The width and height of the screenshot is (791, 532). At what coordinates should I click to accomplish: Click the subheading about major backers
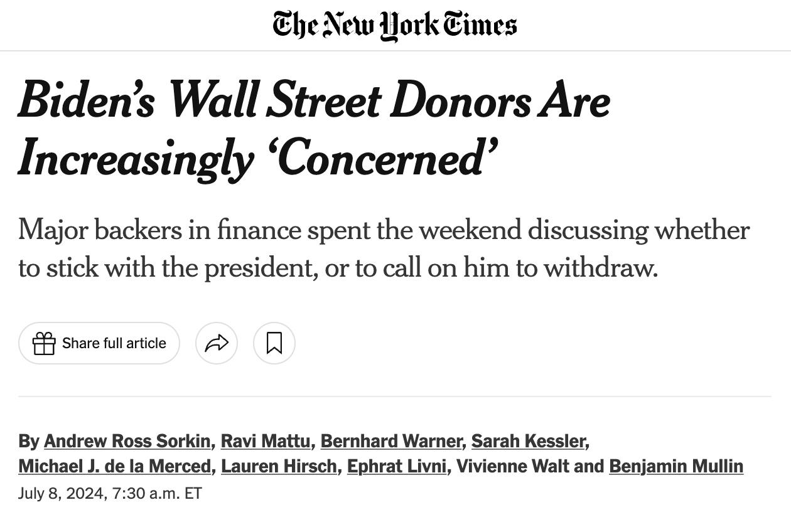tap(383, 249)
